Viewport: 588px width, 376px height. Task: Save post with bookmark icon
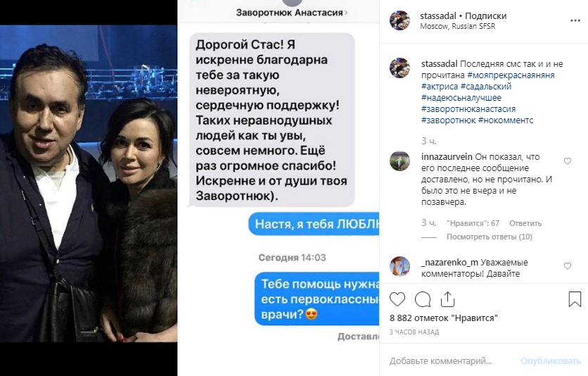[575, 299]
